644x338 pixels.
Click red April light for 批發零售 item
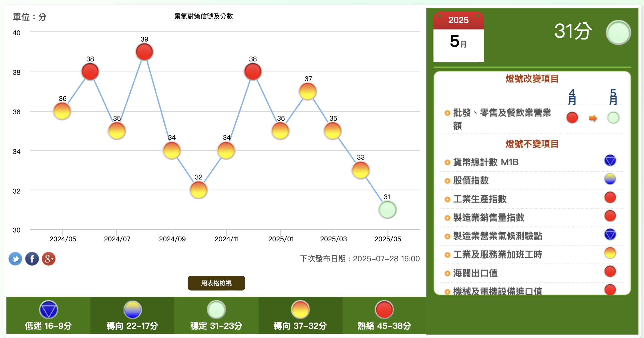(572, 118)
